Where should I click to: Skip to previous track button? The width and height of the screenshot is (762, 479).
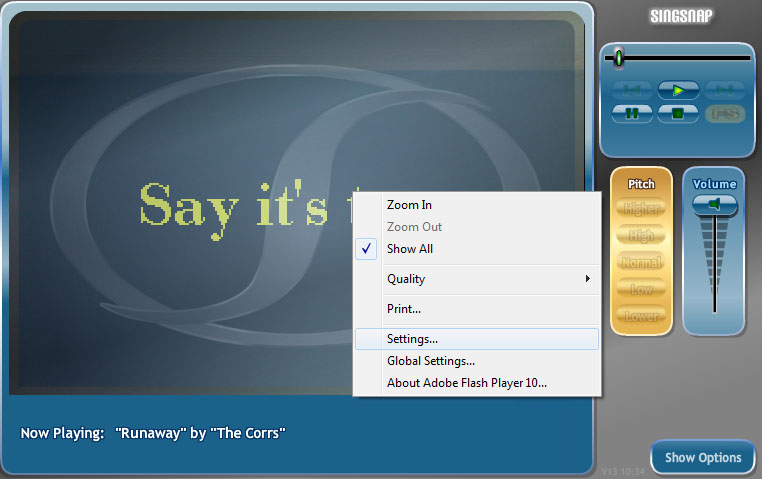(632, 90)
